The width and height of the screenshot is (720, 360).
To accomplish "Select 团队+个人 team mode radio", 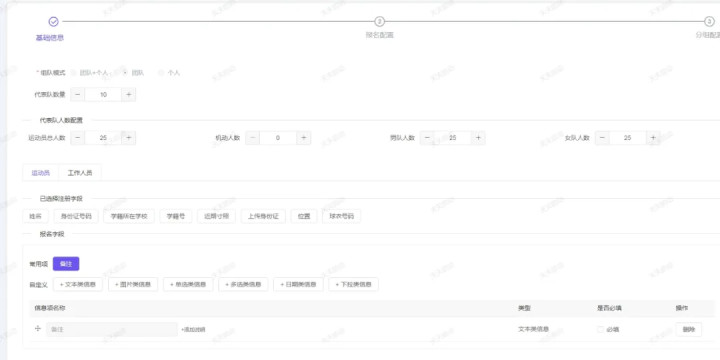I will (x=73, y=73).
